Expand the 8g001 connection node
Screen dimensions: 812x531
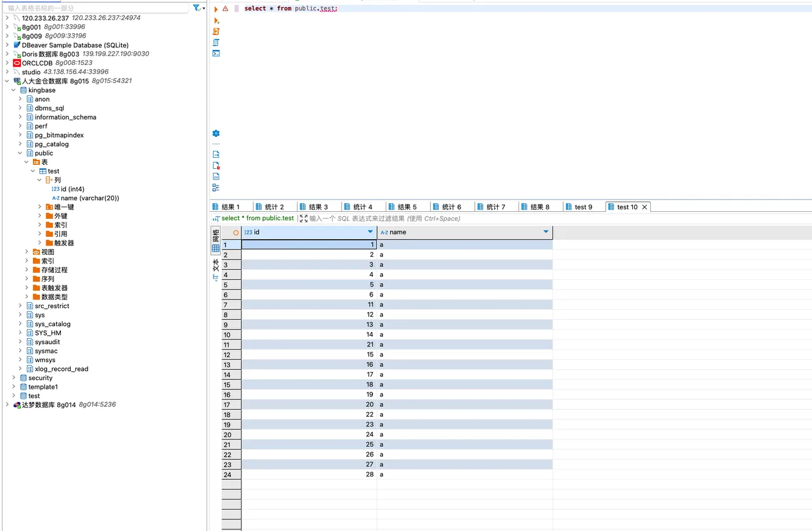7,27
